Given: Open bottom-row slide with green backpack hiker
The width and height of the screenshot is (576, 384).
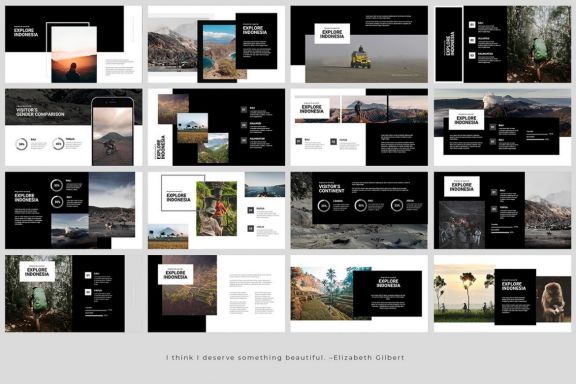Looking at the screenshot, I should pos(73,294).
